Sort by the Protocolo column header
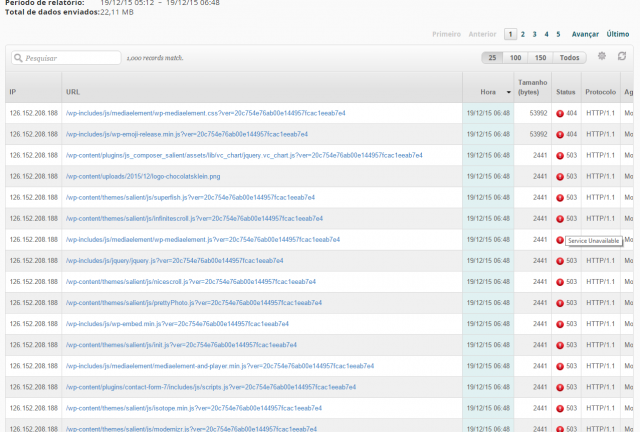The height and width of the screenshot is (432, 640). tap(600, 92)
